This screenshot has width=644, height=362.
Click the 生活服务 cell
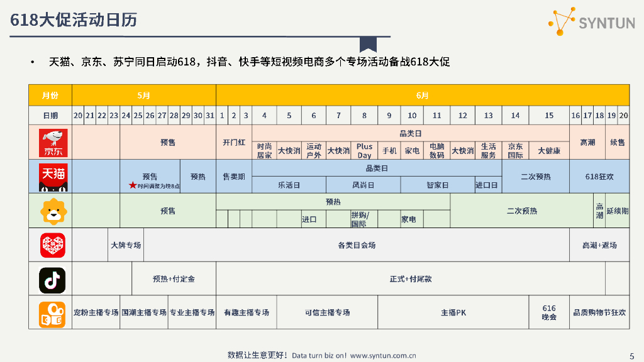click(x=488, y=151)
